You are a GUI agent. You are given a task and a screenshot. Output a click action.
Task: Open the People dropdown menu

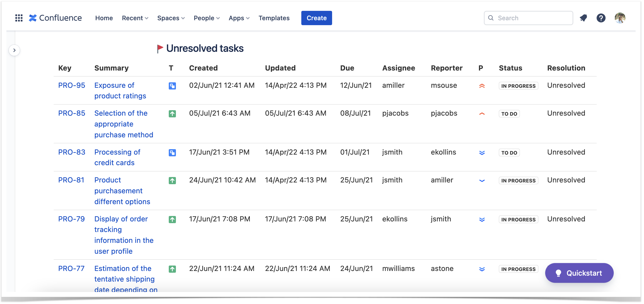click(206, 18)
